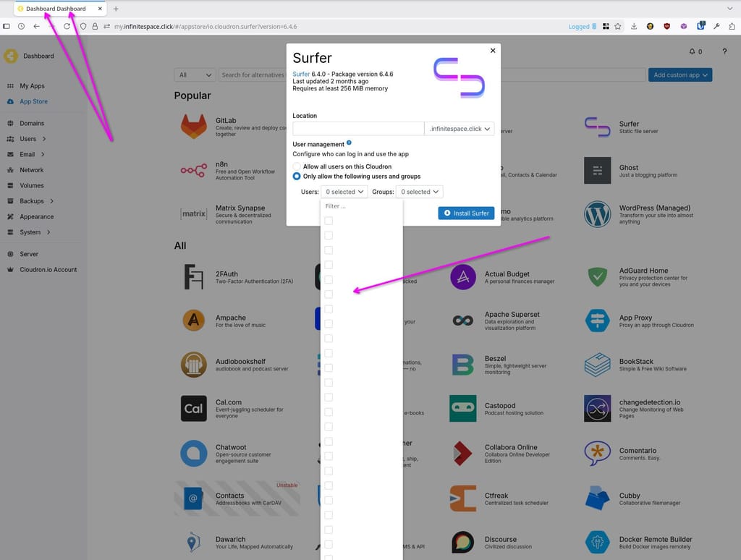Screen dimensions: 741x560
Task: Click the Actual Budget app icon
Action: point(462,277)
